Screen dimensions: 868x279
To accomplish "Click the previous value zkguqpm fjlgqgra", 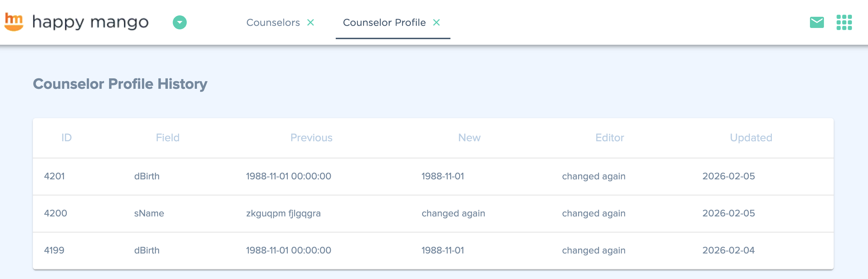I will pyautogui.click(x=283, y=213).
